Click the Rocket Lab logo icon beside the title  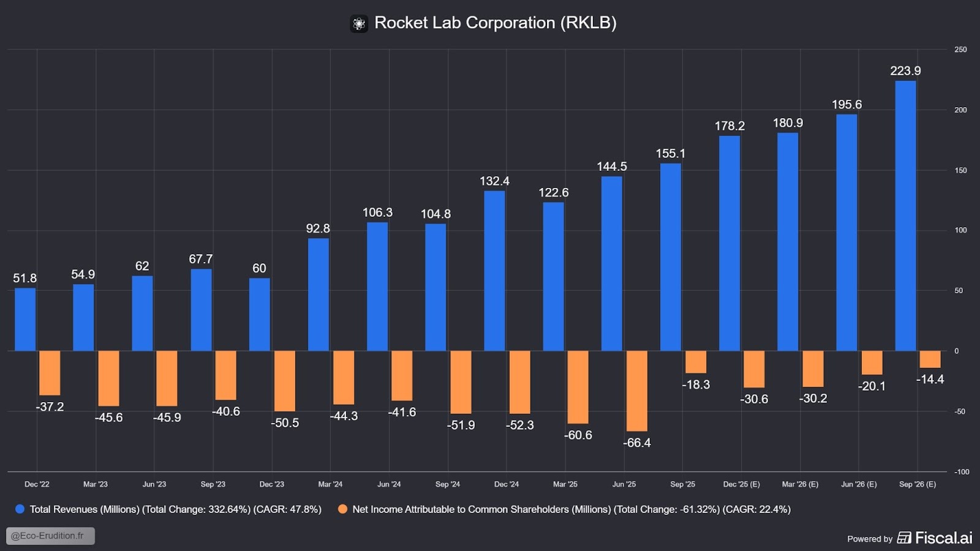tap(359, 23)
